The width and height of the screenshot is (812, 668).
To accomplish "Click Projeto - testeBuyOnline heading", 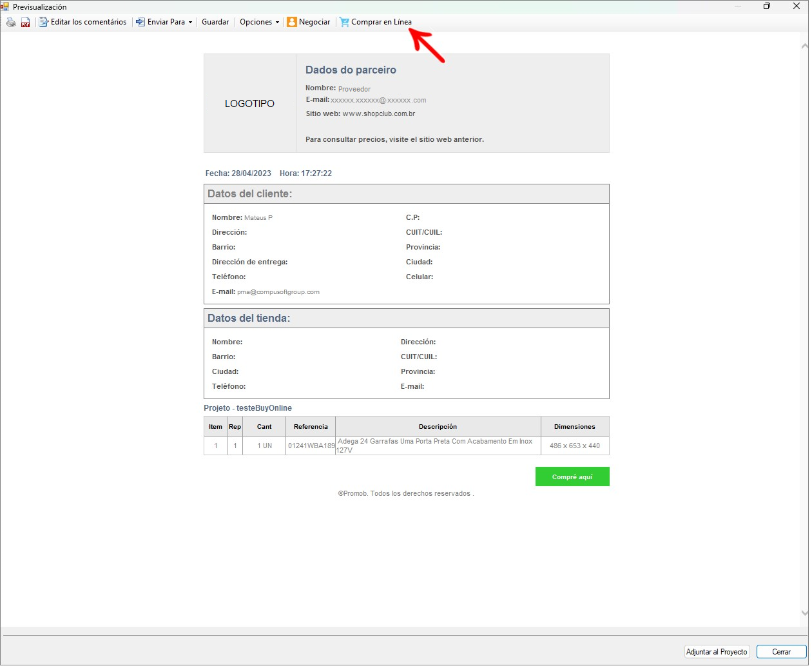I will tap(248, 408).
